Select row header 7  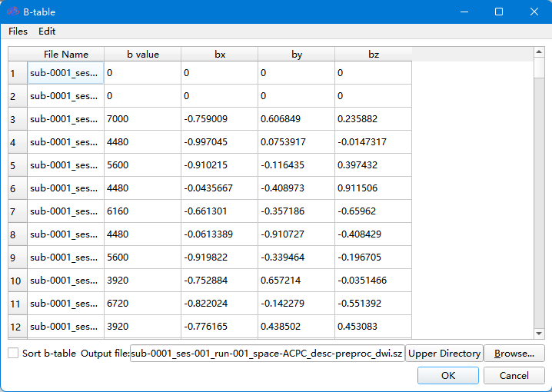[x=18, y=211]
